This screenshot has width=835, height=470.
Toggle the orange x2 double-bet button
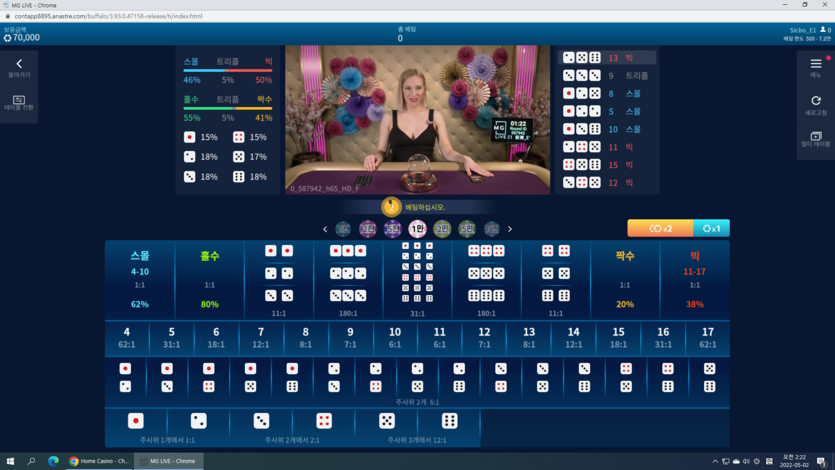(660, 228)
